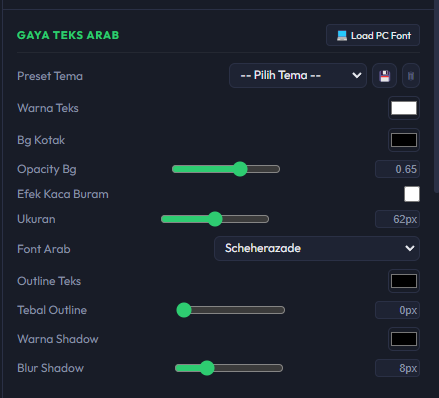Click the GAYA TEKS ARAB section heading

coord(68,35)
